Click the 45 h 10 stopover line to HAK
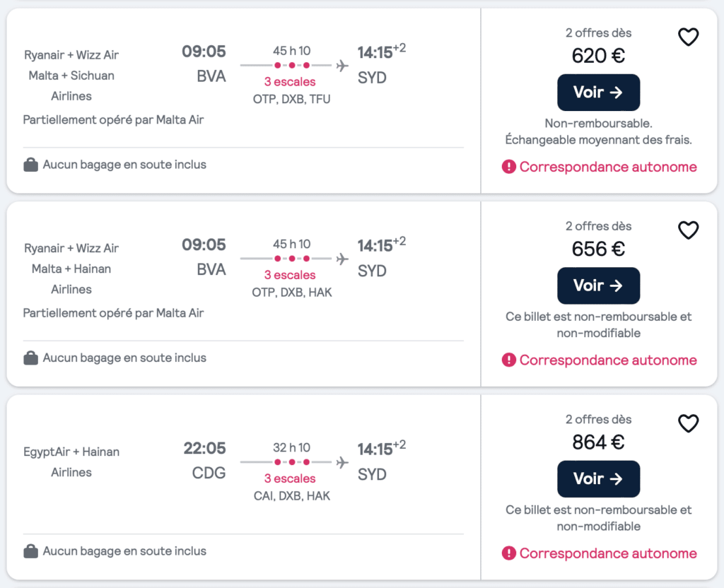This screenshot has height=588, width=724. click(x=286, y=259)
